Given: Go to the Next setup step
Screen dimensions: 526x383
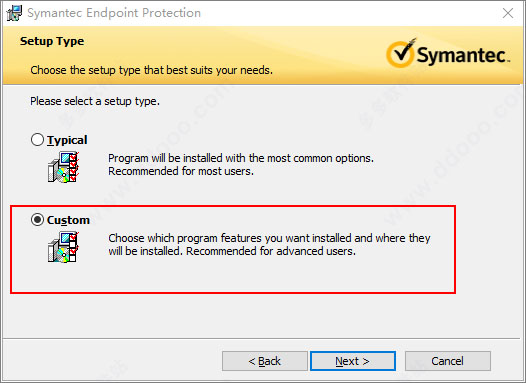Looking at the screenshot, I should click(353, 361).
